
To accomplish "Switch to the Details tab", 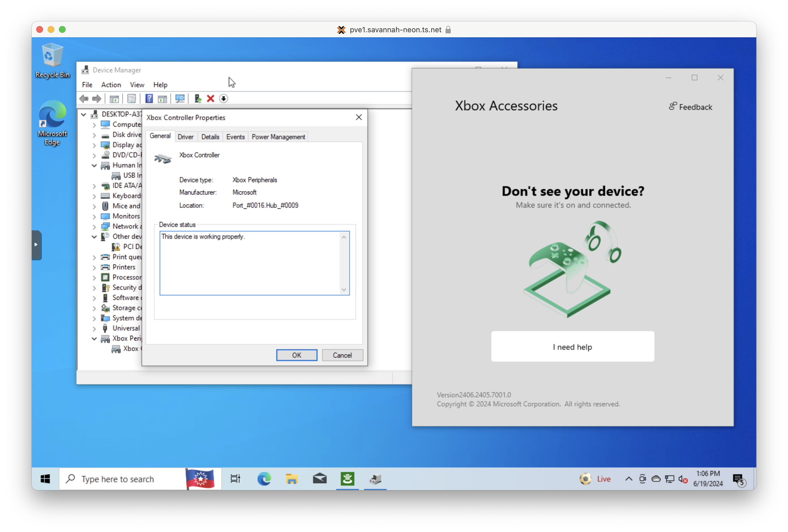I will click(210, 137).
